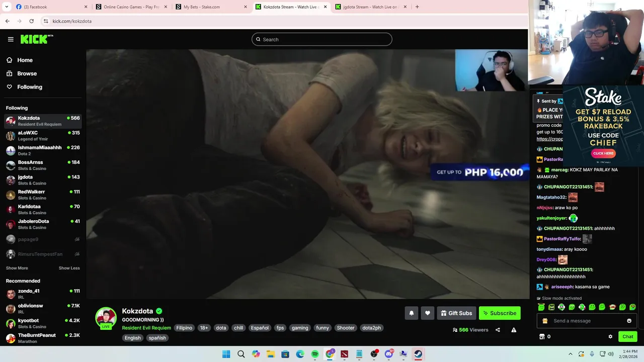Open aLoWXC channel in Following list
The height and width of the screenshot is (362, 644).
tap(43, 136)
